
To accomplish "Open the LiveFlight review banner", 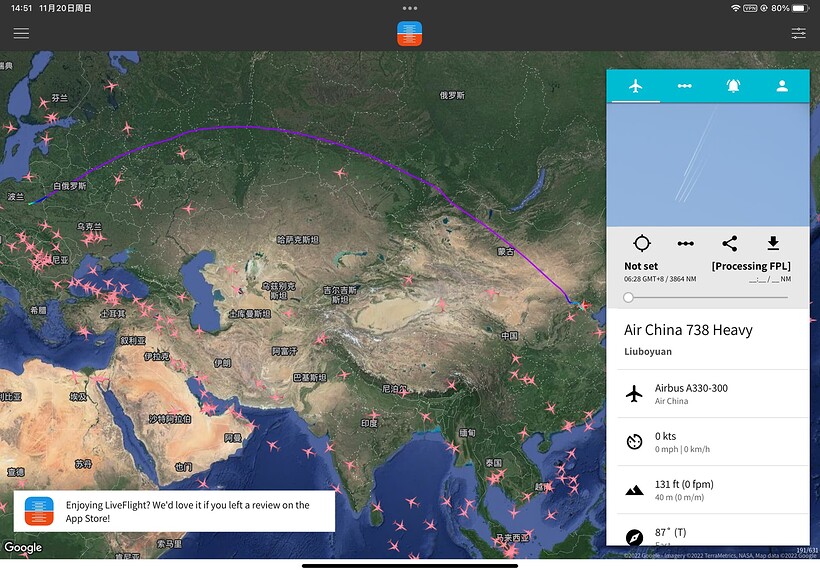I will click(174, 511).
